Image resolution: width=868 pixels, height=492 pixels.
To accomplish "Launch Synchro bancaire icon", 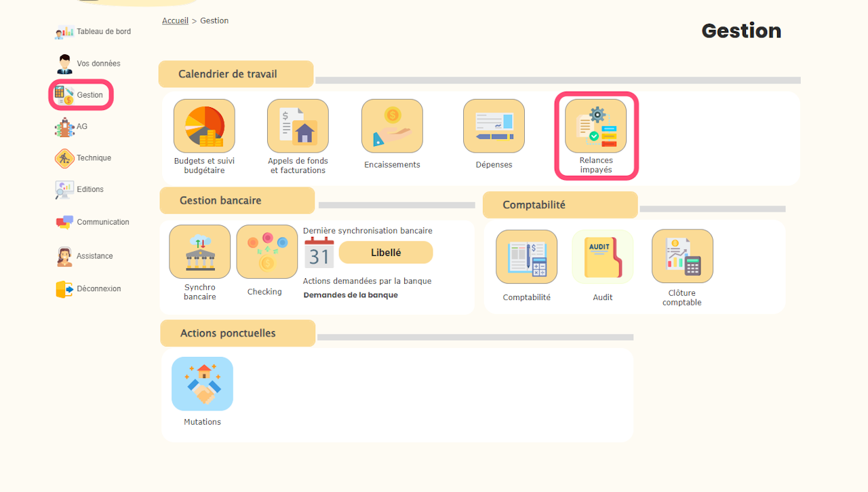I will (199, 252).
